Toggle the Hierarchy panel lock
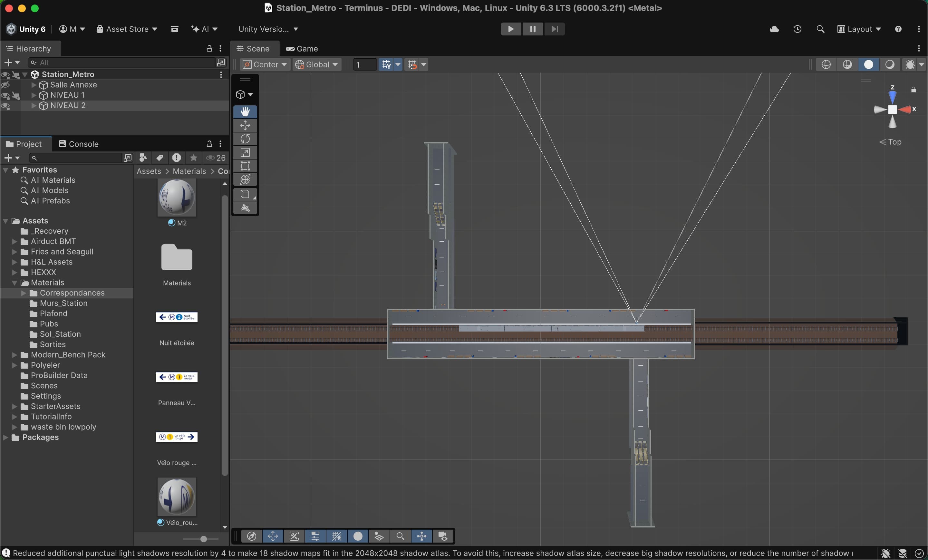 [209, 49]
